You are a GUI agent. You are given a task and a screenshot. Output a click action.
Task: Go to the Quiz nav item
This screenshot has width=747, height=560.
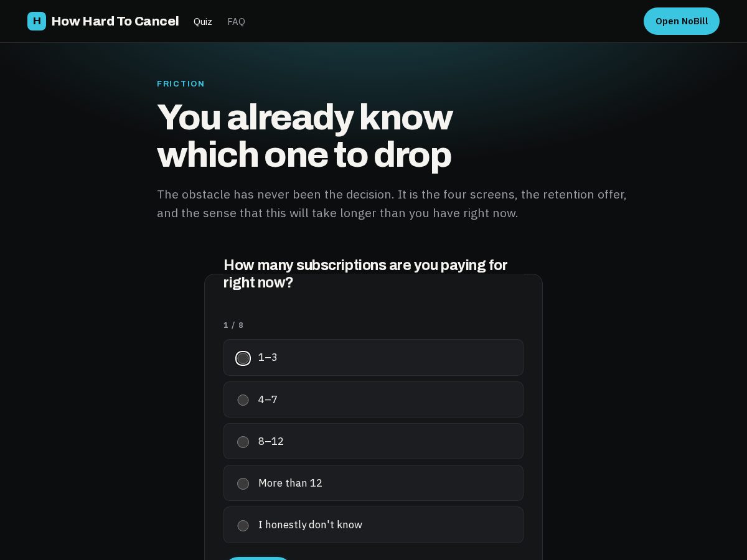click(203, 22)
